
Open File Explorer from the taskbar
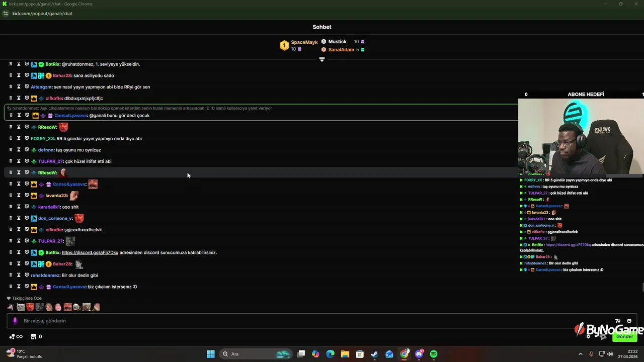pos(345,354)
